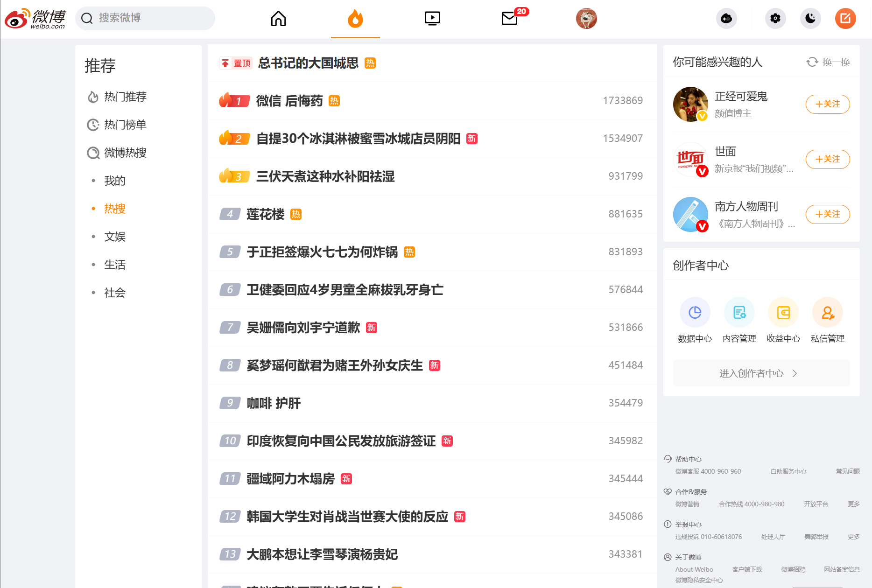
Task: Switch to the 文娱 category
Action: (x=114, y=237)
